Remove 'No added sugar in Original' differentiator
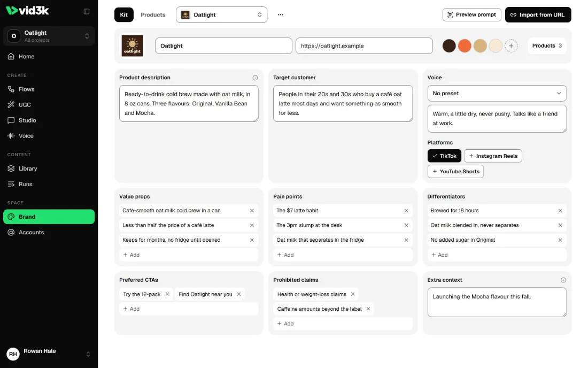Image resolution: width=588 pixels, height=368 pixels. 560,240
